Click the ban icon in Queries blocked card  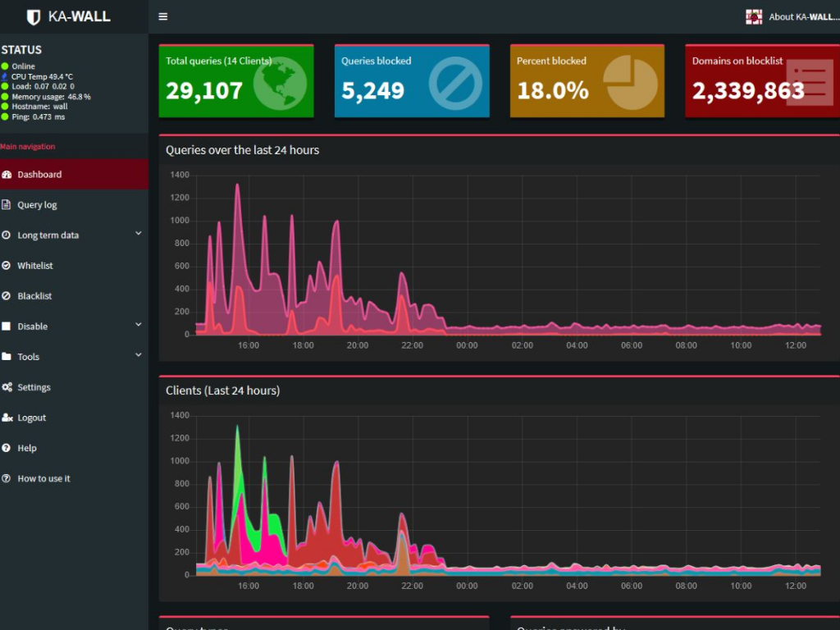point(455,84)
